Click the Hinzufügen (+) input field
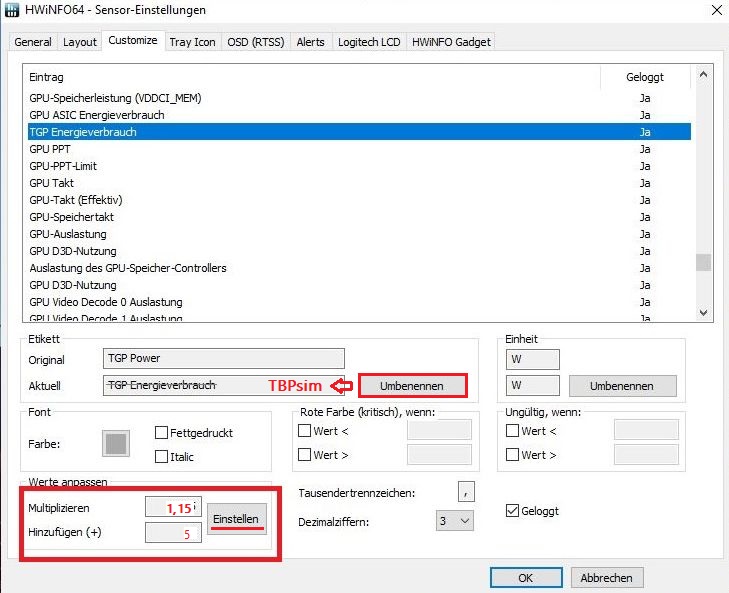The height and width of the screenshot is (593, 729). [173, 533]
